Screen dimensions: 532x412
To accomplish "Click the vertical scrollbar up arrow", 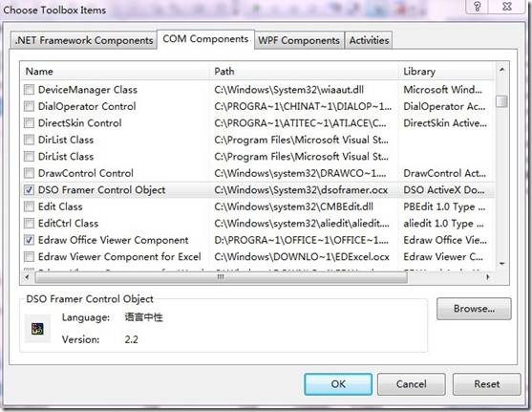I will click(501, 70).
